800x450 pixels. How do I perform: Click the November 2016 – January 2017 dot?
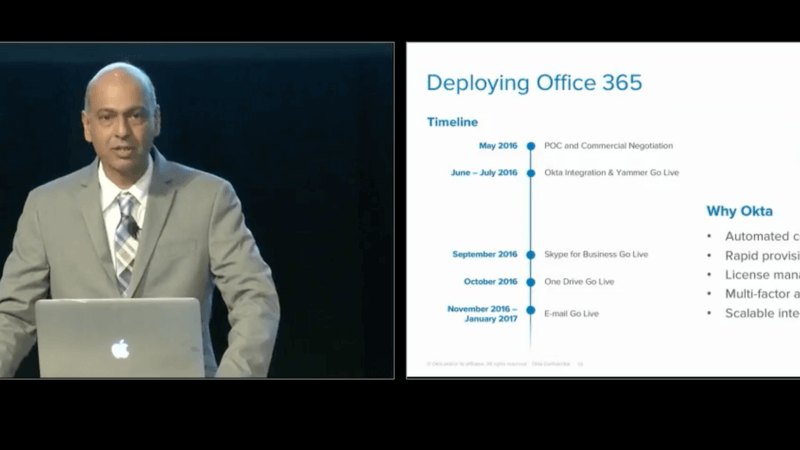(x=531, y=313)
